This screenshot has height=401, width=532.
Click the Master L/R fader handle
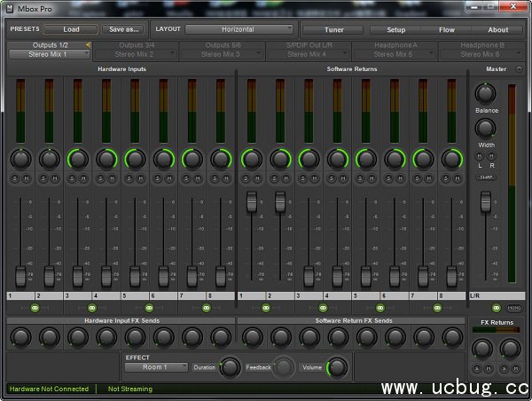pyautogui.click(x=485, y=202)
